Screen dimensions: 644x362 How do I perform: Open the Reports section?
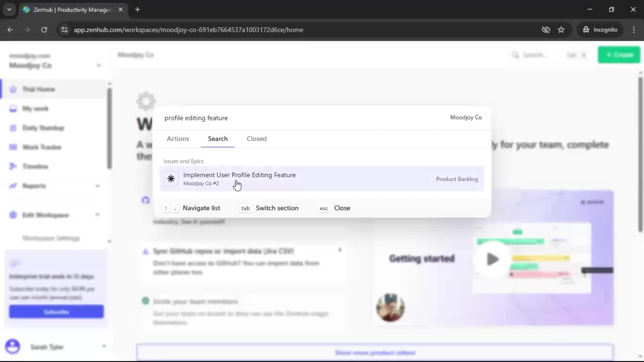pos(34,185)
